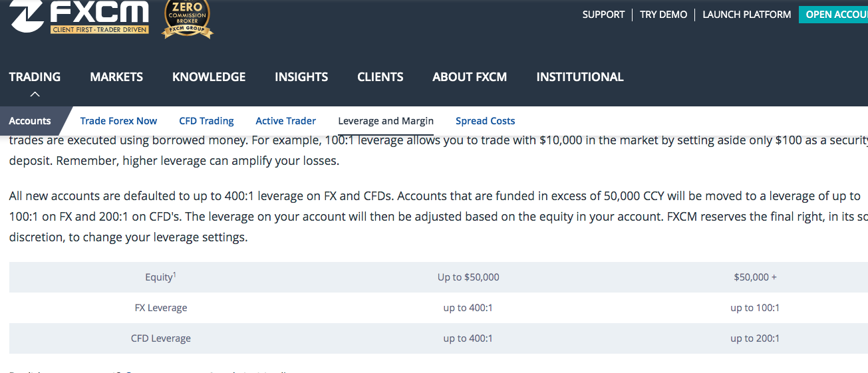Click TRY DEMO in header
The height and width of the screenshot is (373, 868).
pyautogui.click(x=663, y=15)
